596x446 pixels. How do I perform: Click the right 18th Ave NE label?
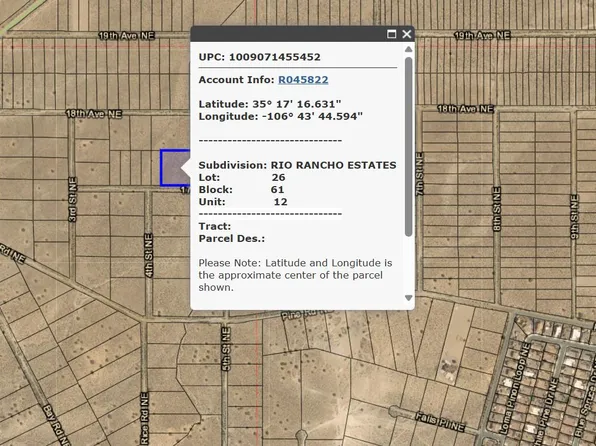[465, 109]
